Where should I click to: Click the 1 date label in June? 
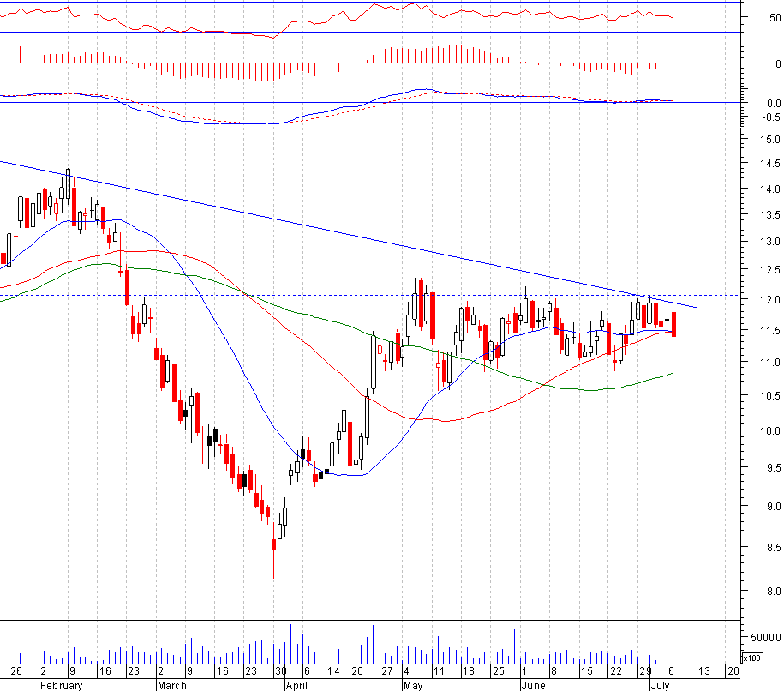(x=524, y=671)
